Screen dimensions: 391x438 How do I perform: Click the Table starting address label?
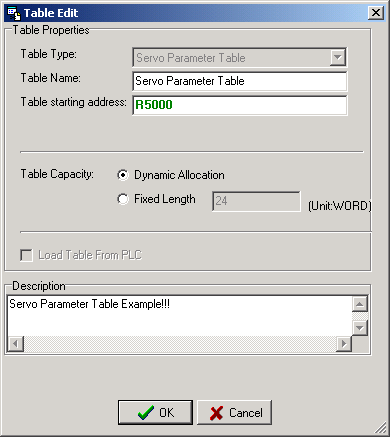[74, 102]
